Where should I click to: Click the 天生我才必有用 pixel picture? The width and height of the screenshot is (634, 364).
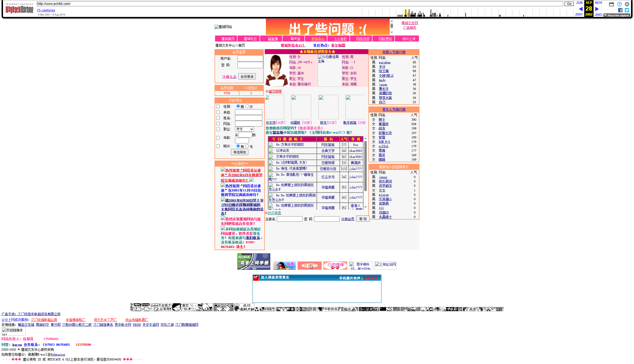[x=162, y=307]
